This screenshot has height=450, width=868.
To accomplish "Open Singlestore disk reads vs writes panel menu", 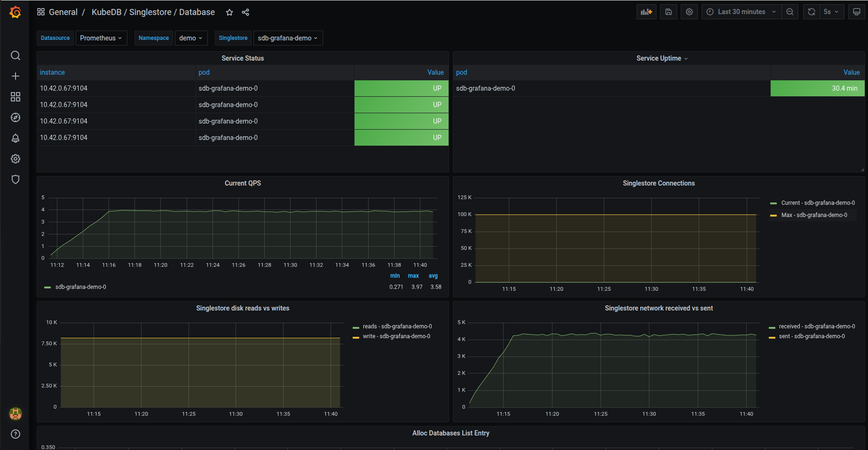I will coord(243,308).
